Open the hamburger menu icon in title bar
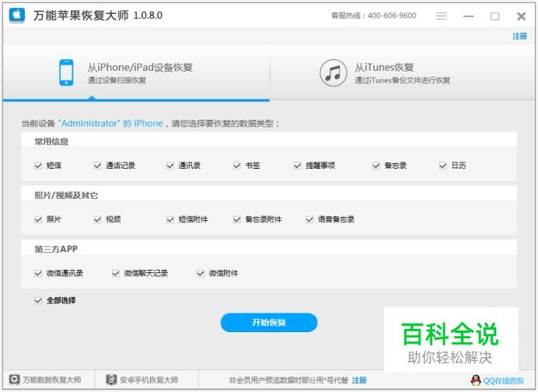Viewport: 538px width, 392px height. coord(442,16)
